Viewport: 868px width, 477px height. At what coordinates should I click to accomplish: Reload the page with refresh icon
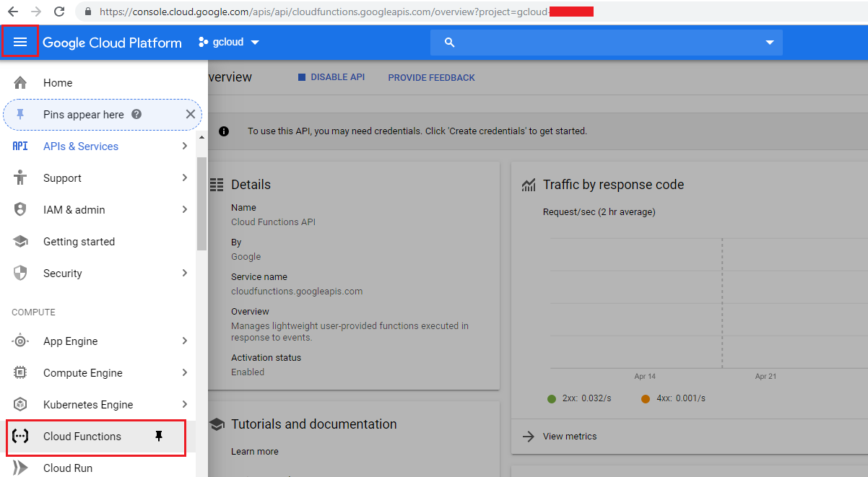[59, 12]
